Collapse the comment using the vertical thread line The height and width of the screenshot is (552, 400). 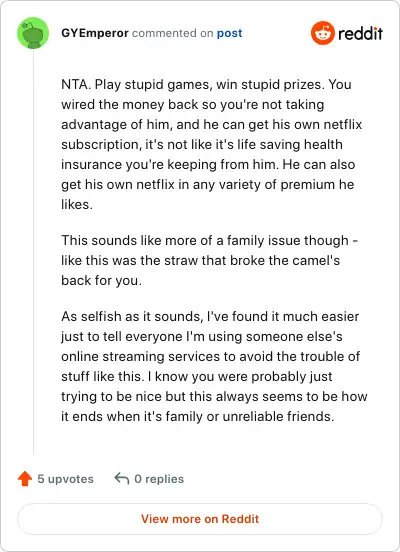pyautogui.click(x=33, y=252)
